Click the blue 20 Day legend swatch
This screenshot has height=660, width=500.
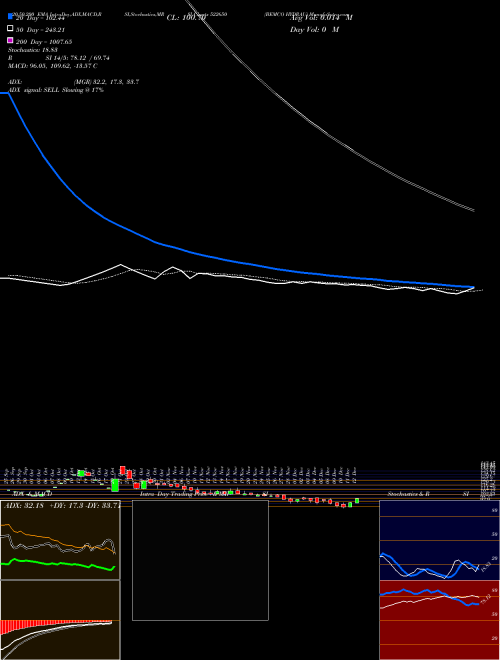(10, 17)
